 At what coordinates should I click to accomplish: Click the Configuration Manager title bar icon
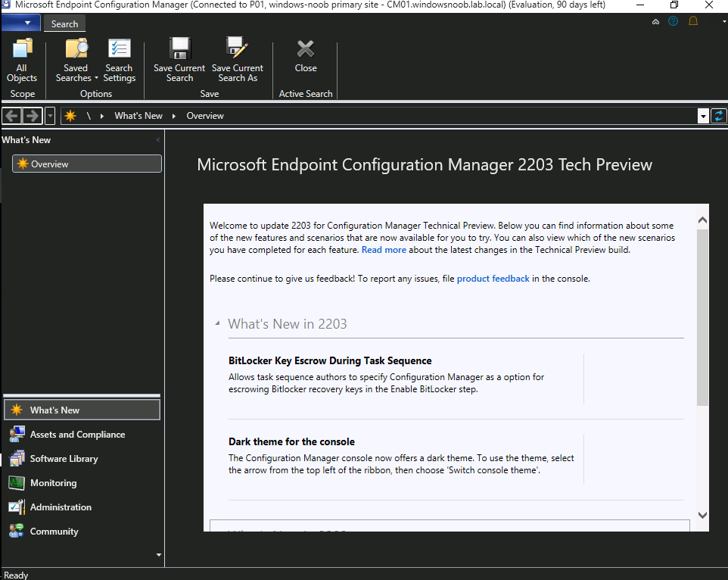(6, 5)
